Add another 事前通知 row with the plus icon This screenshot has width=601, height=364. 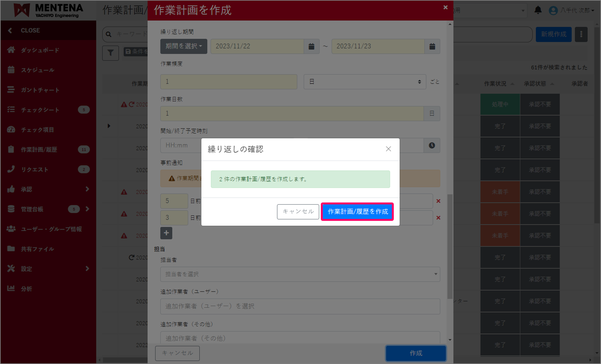click(x=166, y=233)
